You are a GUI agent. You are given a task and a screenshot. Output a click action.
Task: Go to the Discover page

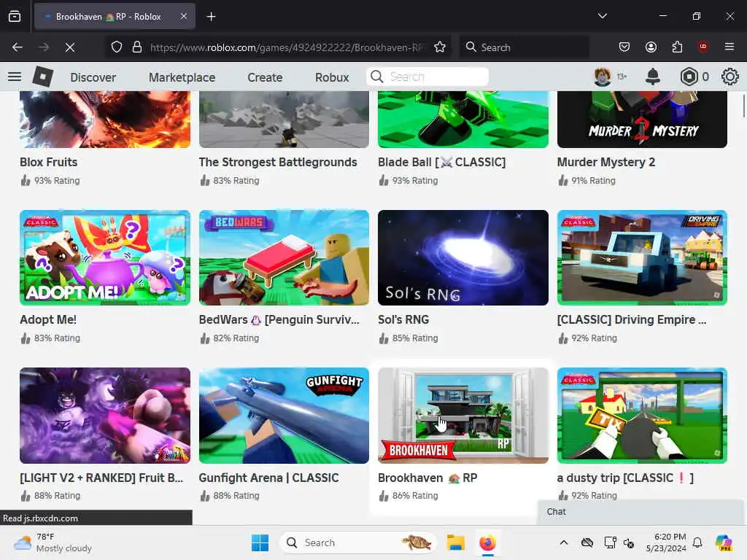[x=93, y=77]
